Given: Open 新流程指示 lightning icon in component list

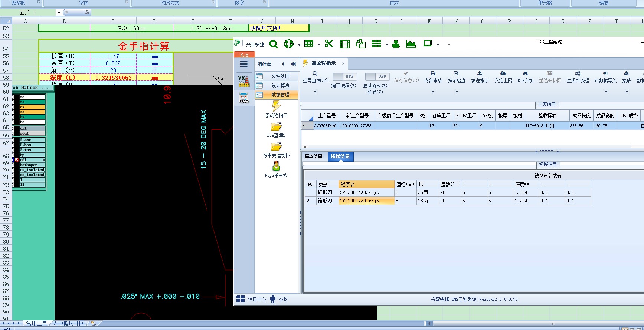Looking at the screenshot, I should click(276, 106).
